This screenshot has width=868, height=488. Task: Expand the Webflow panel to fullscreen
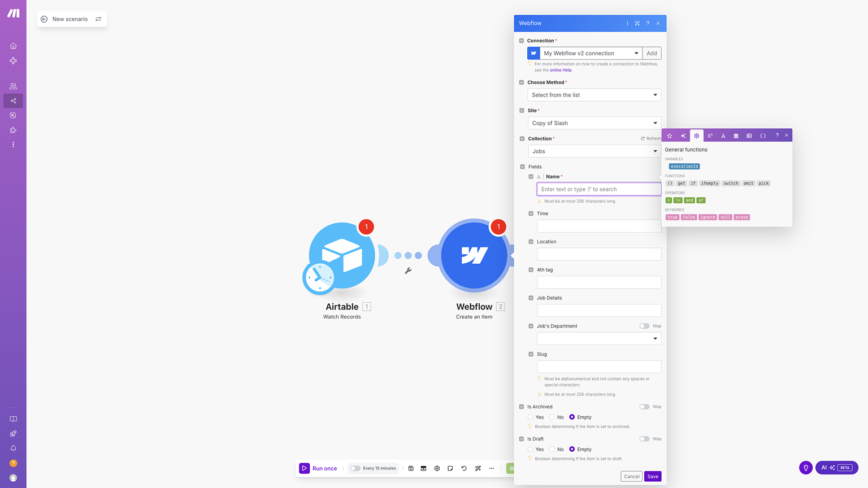click(x=637, y=23)
